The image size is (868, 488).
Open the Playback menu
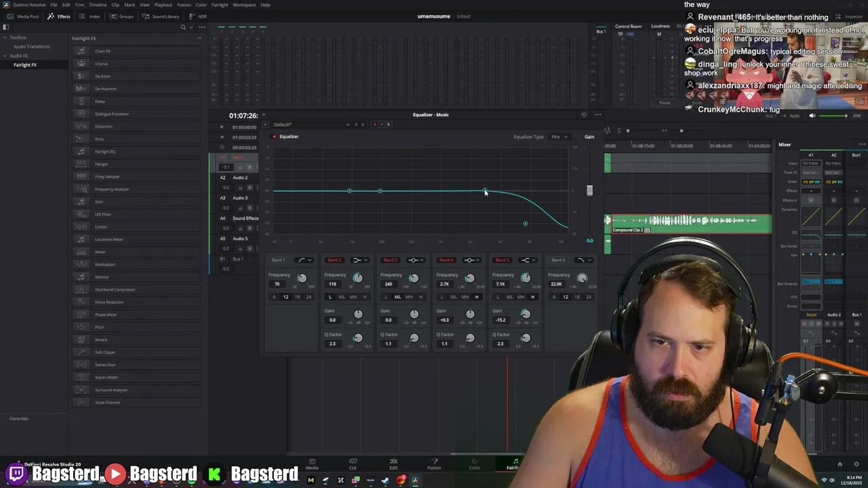163,5
